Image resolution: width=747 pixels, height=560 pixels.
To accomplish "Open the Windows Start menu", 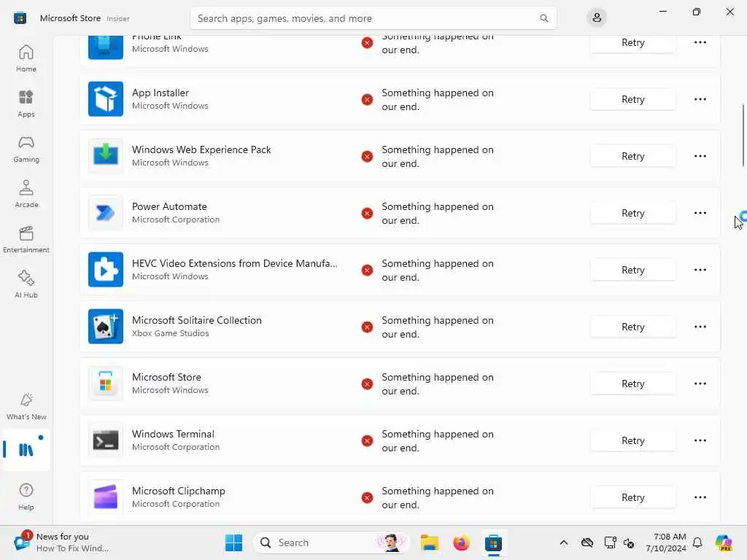I will [233, 542].
